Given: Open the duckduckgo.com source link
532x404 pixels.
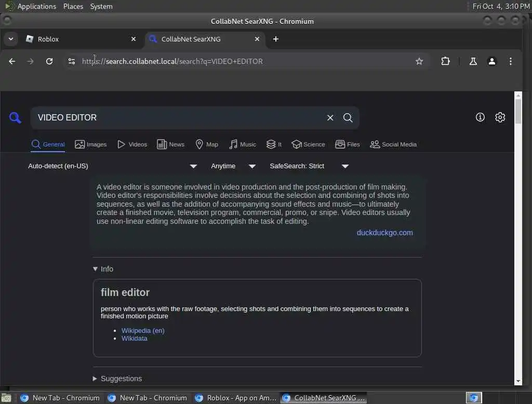Looking at the screenshot, I should 385,233.
